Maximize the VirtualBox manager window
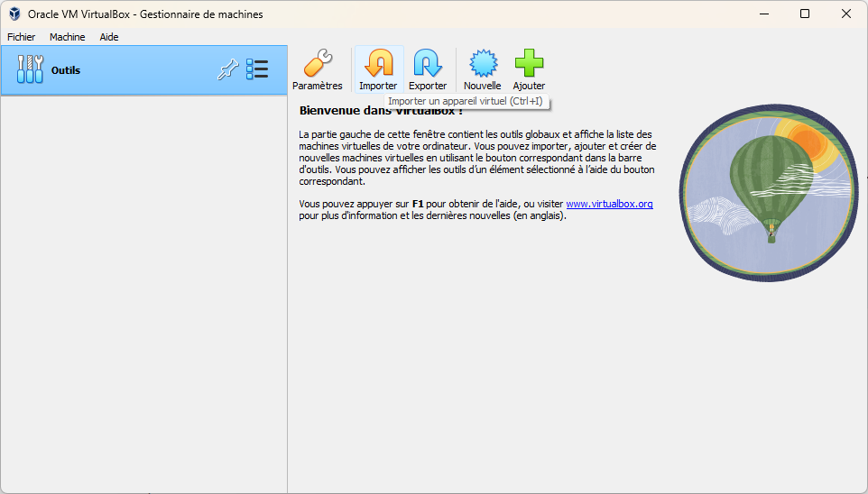This screenshot has width=868, height=494. tap(805, 14)
